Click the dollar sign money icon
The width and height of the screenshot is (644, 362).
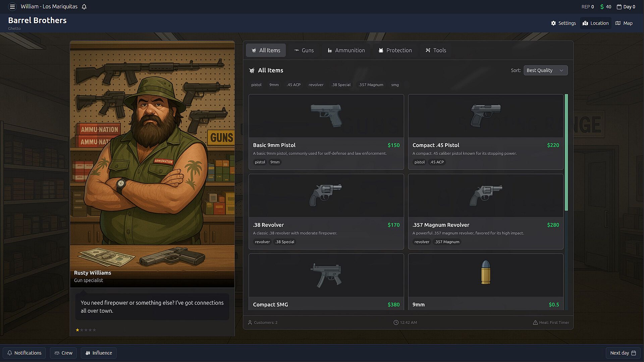click(602, 7)
